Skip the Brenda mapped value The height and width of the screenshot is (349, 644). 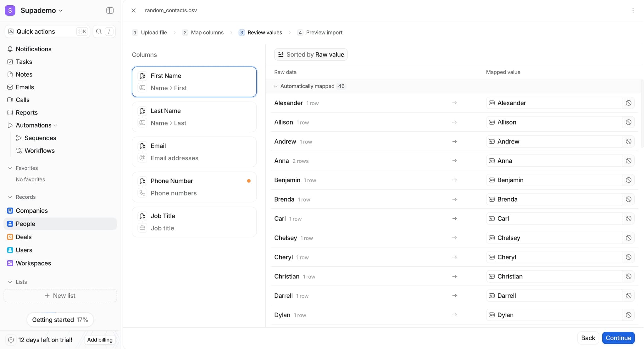pos(628,199)
